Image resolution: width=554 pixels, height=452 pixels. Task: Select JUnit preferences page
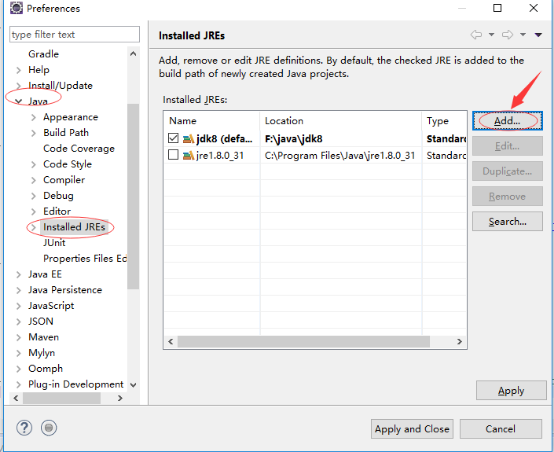54,243
